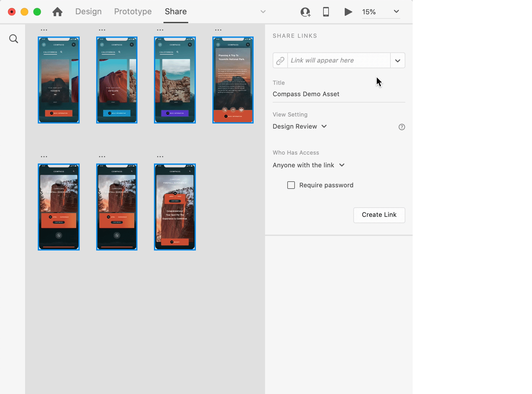Select the Antelope artboard thumbnail
Image resolution: width=532 pixels, height=394 pixels.
(x=117, y=80)
